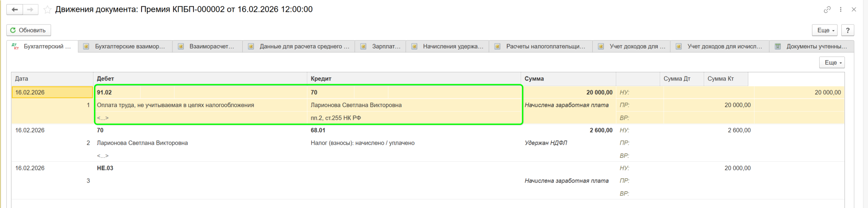Open help with the question mark button

(x=848, y=30)
